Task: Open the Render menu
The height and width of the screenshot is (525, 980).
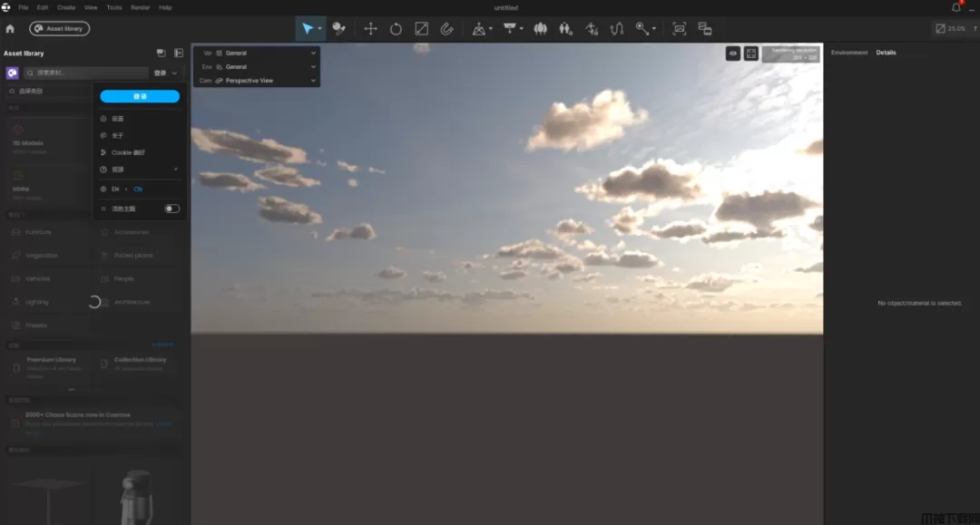Action: 141,7
